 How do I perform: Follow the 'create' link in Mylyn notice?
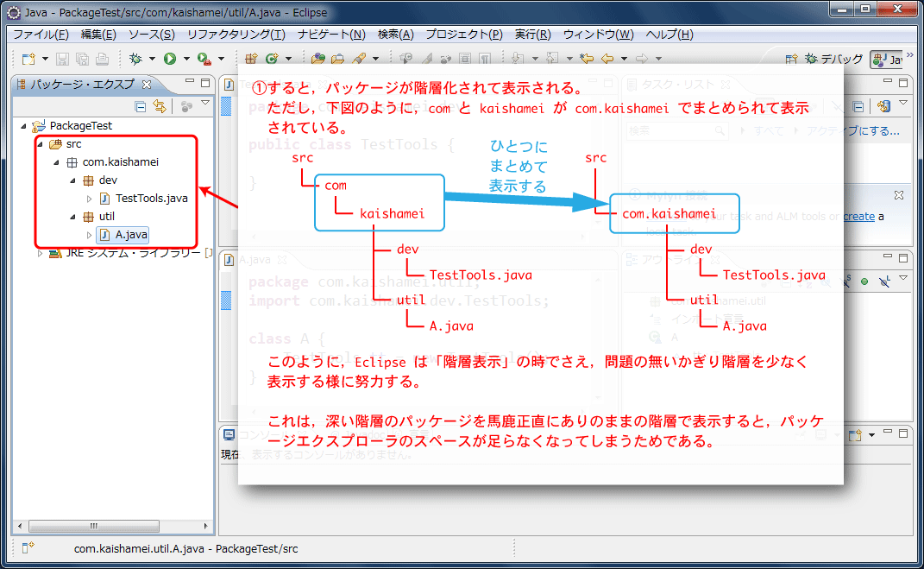tap(858, 217)
